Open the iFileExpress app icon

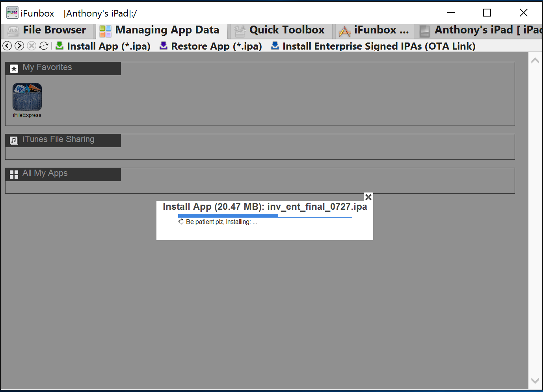(27, 97)
